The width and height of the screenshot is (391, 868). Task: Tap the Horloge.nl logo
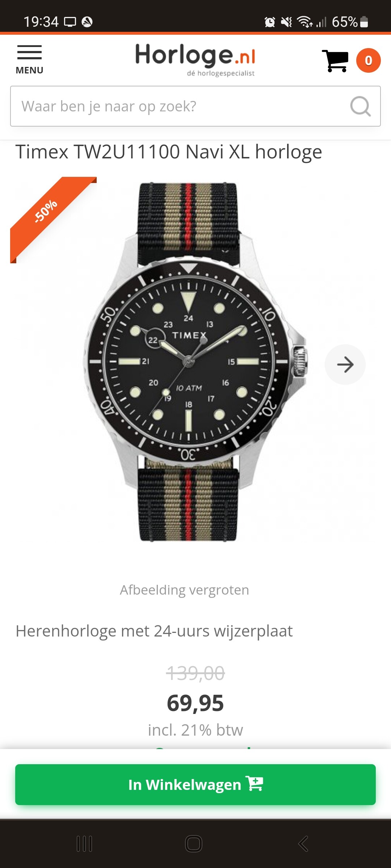tap(195, 60)
